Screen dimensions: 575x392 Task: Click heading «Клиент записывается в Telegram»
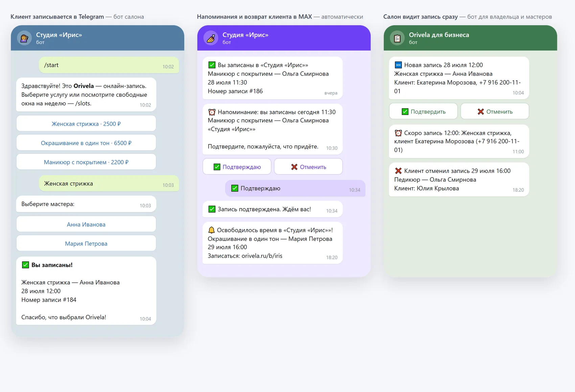click(57, 17)
